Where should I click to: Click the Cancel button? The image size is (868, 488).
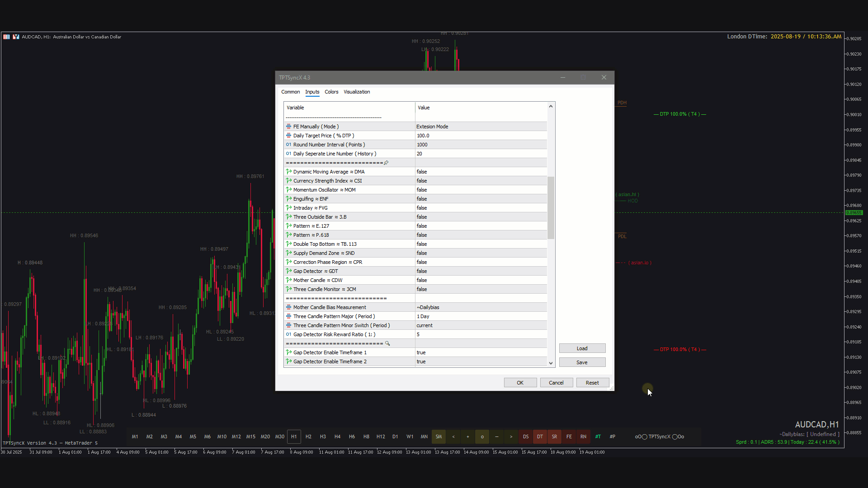tap(557, 383)
